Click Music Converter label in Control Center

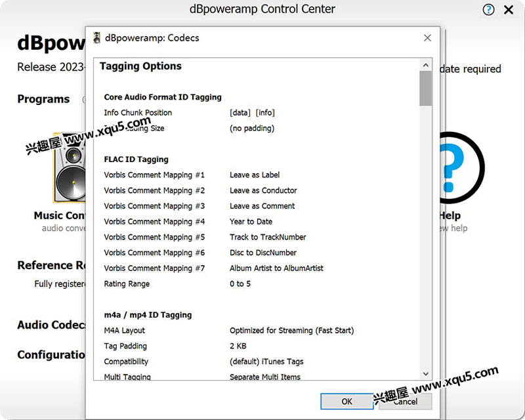point(60,216)
